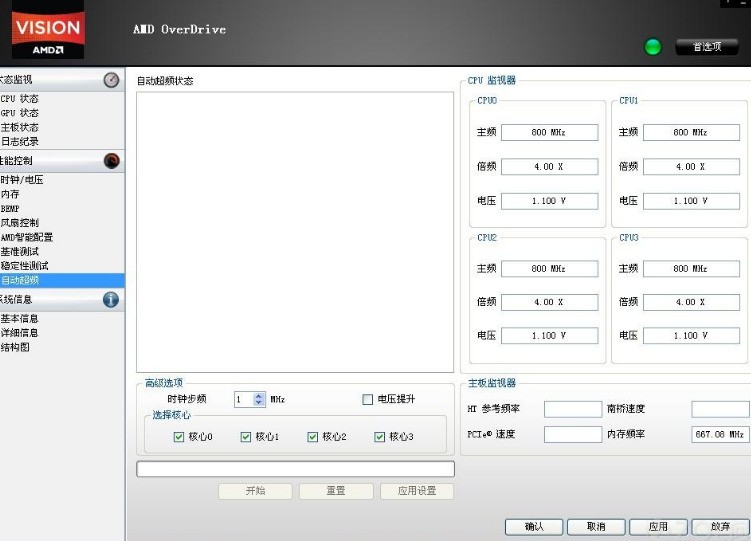
Task: Click the green status indicator light
Action: click(653, 47)
